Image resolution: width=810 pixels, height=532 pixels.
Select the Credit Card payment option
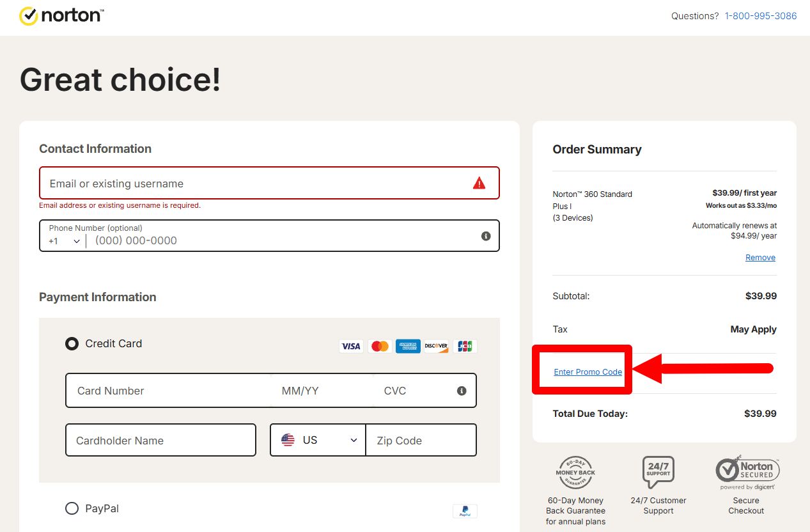[72, 343]
